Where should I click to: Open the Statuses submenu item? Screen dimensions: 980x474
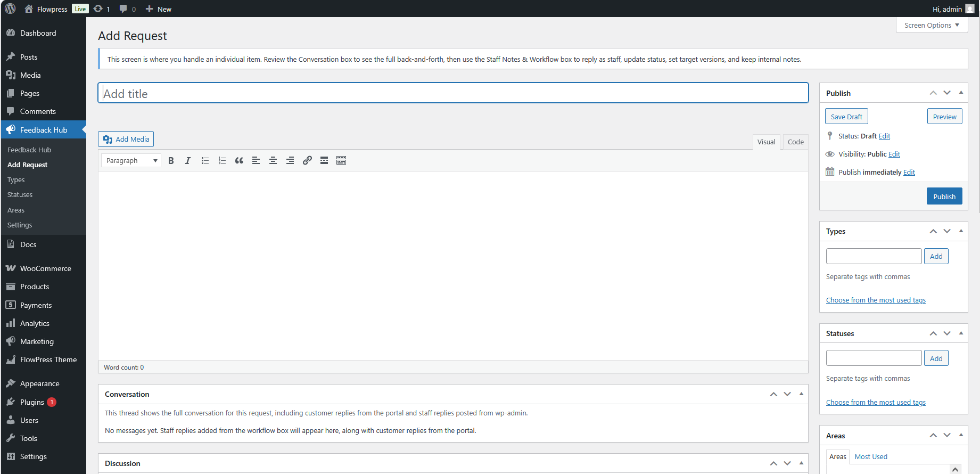(20, 195)
